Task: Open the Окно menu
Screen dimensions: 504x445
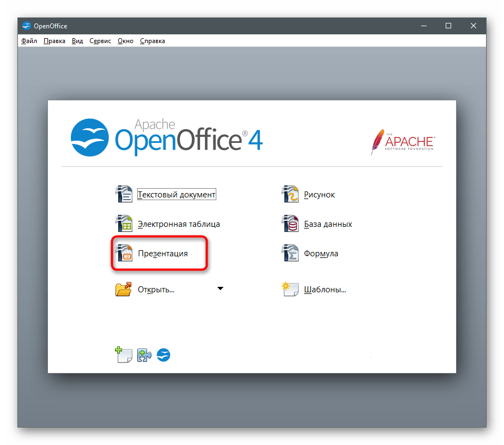Action: [x=125, y=41]
